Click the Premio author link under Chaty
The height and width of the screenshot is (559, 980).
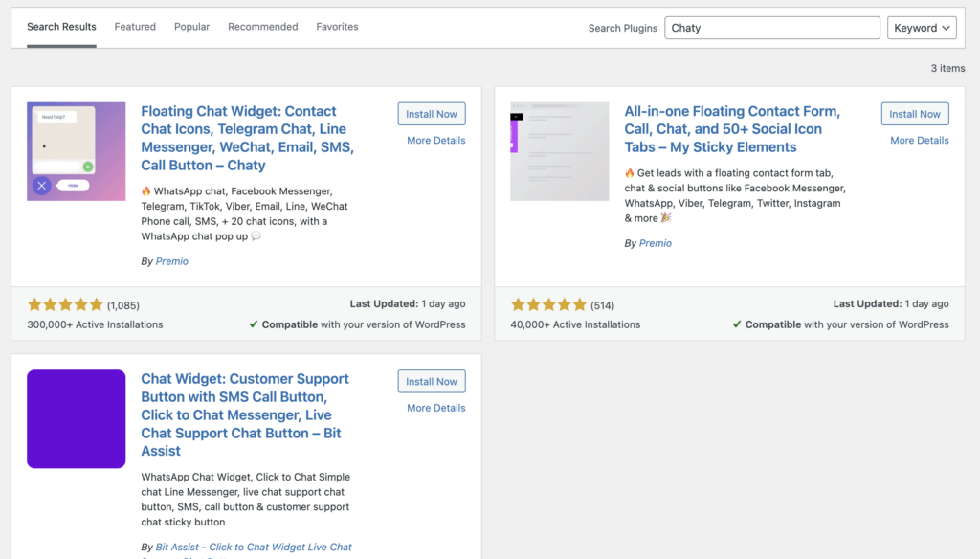[x=171, y=260]
